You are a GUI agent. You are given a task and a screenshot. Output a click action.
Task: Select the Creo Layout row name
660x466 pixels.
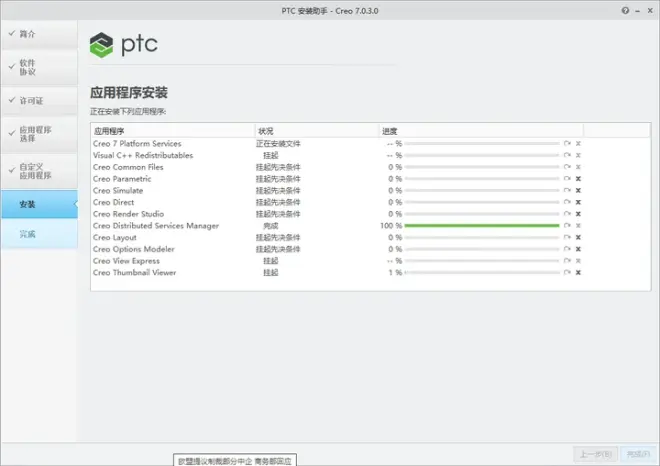pos(115,237)
